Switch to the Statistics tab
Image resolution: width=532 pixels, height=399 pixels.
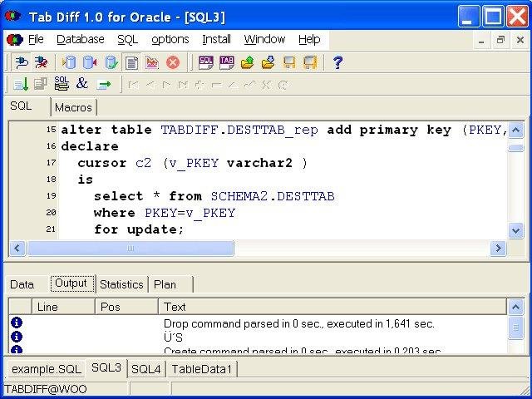(121, 284)
